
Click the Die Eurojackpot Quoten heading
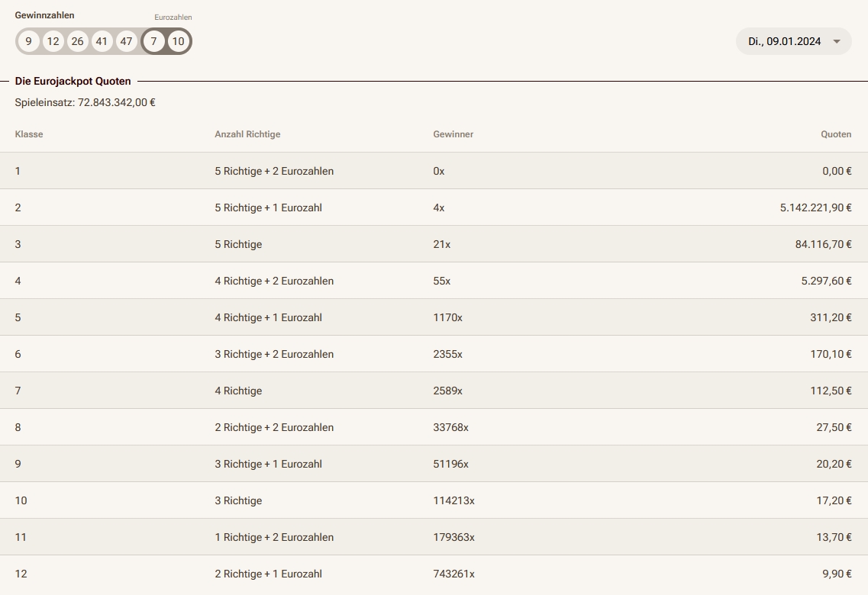tap(73, 82)
